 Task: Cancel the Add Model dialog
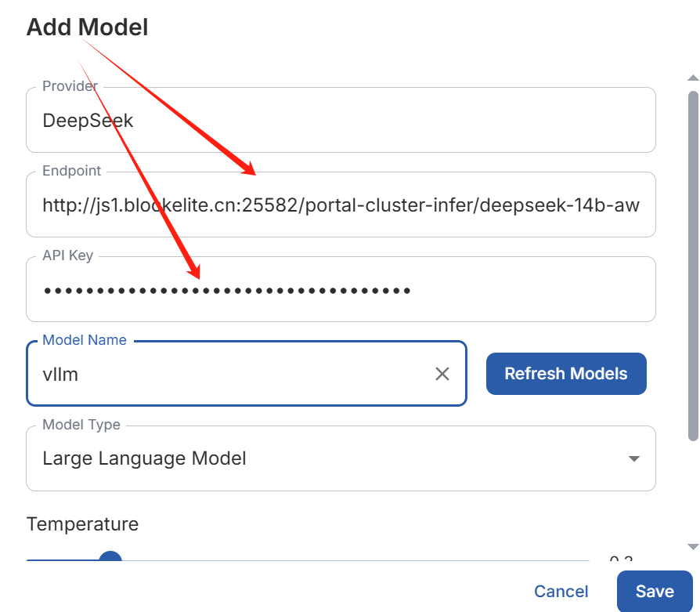[561, 591]
